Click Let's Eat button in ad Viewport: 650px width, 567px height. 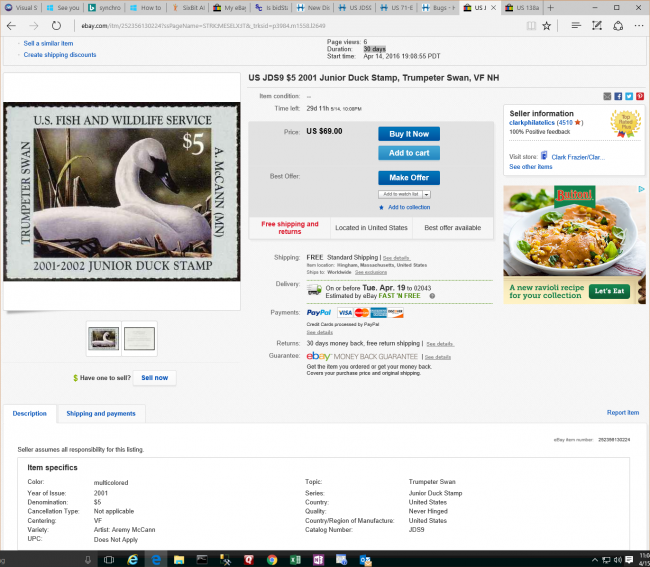click(x=609, y=291)
